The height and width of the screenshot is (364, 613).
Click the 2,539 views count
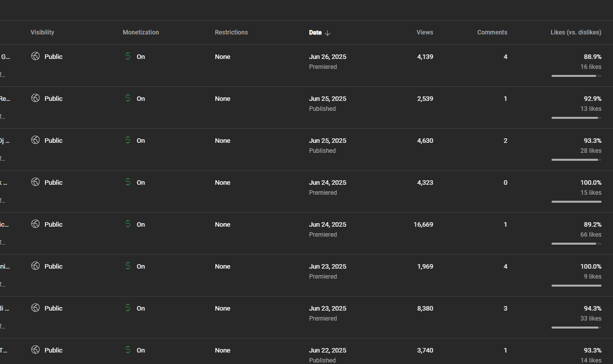pos(425,99)
